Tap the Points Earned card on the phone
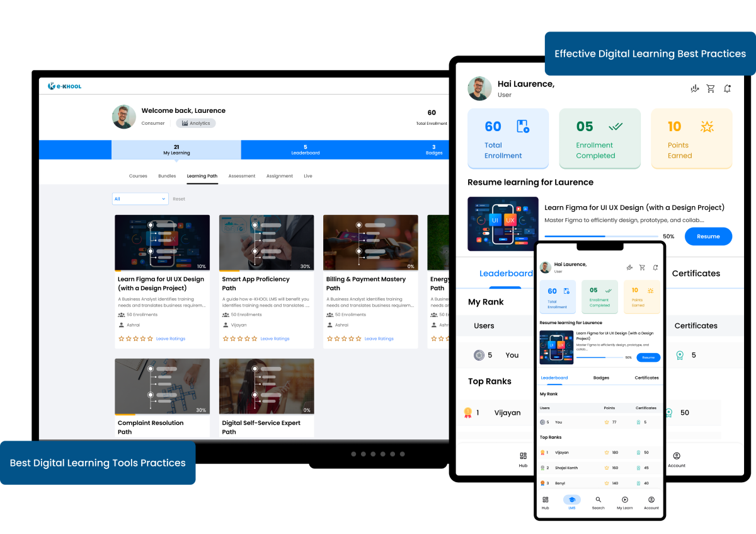The image size is (756, 534). (x=642, y=296)
